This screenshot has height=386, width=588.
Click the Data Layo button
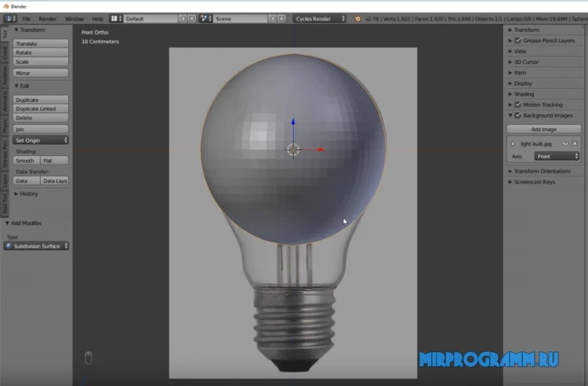(55, 181)
